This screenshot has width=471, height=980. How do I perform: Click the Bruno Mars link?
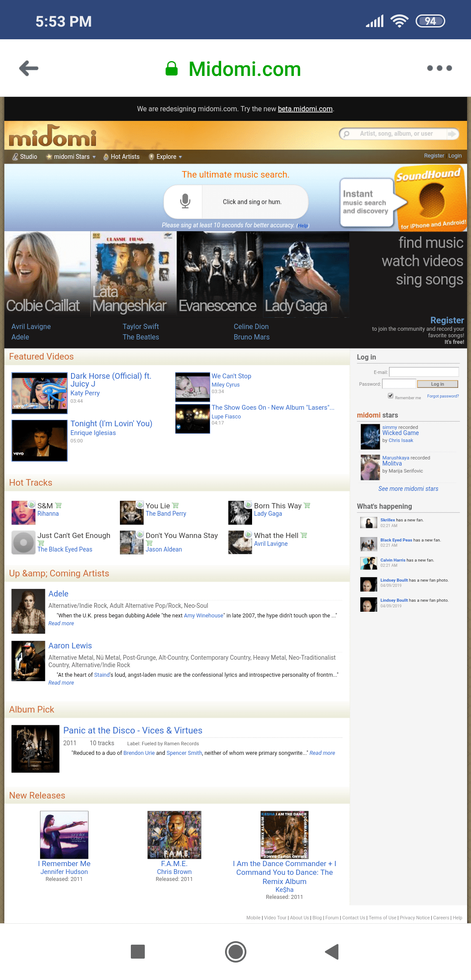pyautogui.click(x=252, y=337)
